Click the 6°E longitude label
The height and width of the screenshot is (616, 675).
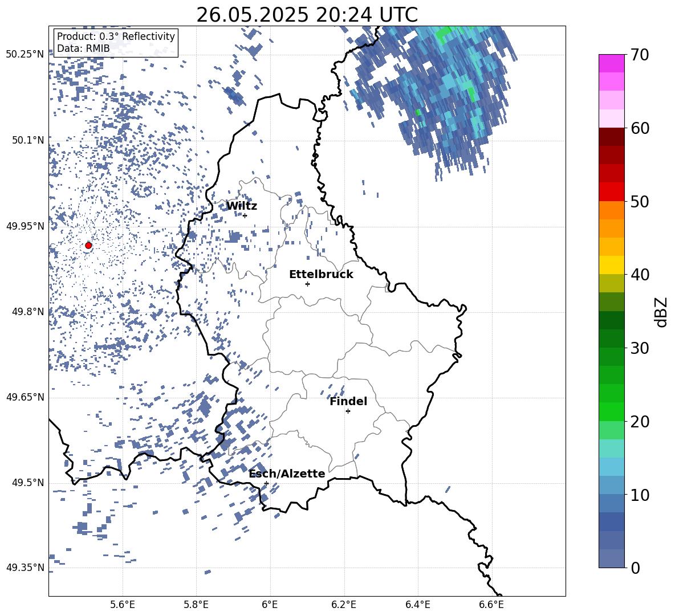270,605
